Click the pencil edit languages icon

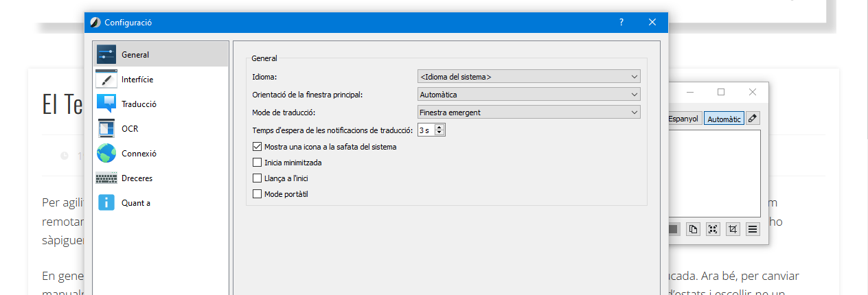[x=753, y=119]
